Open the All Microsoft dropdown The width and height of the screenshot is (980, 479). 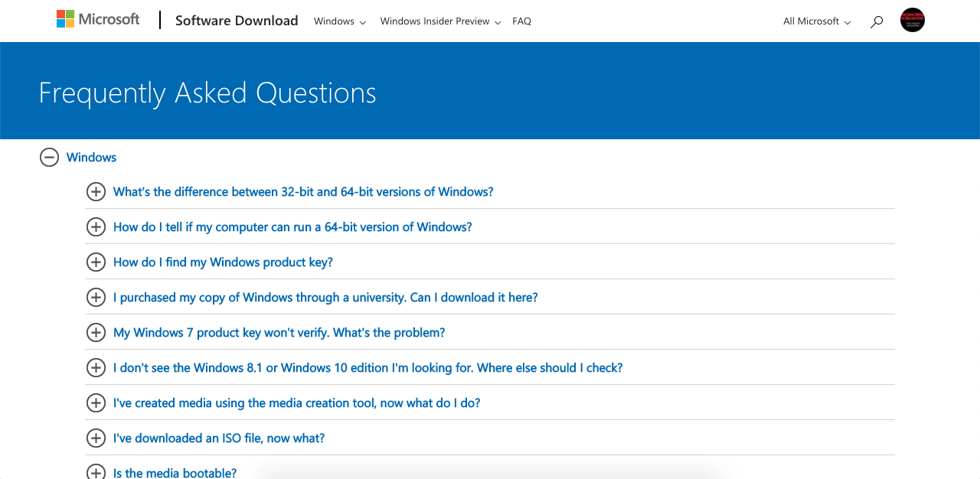(x=817, y=21)
